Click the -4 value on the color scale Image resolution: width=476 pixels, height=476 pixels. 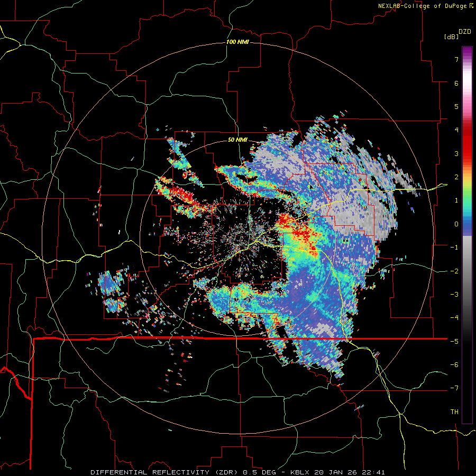[x=454, y=318]
